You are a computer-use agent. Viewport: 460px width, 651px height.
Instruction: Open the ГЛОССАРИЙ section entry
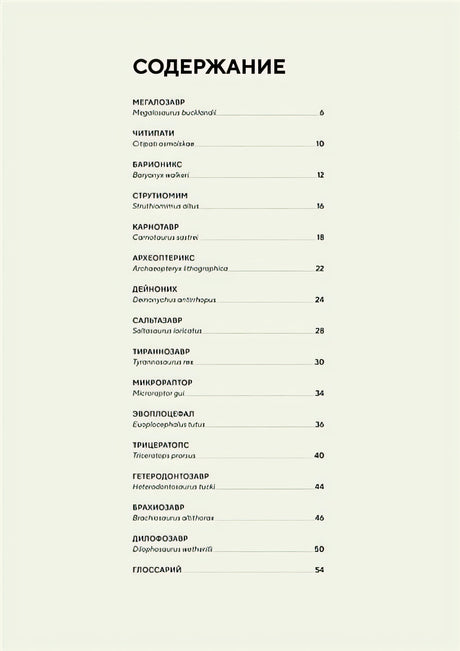[157, 570]
